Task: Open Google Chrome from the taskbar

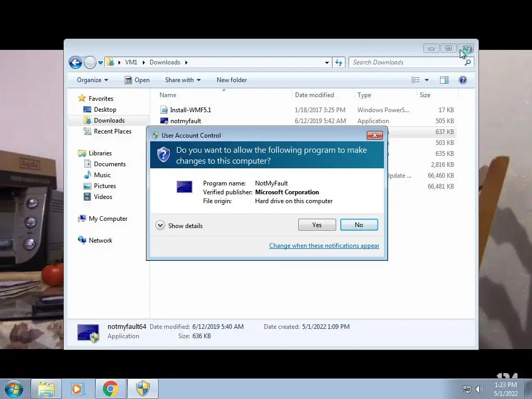Action: (110, 389)
